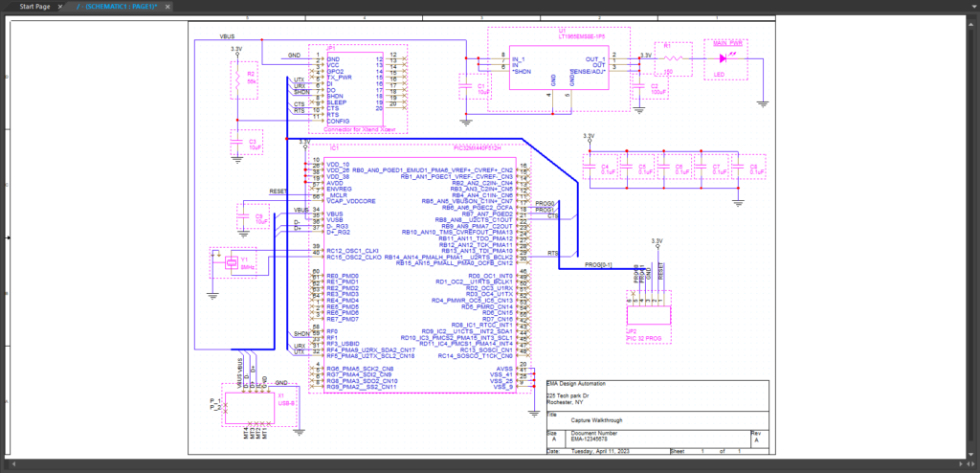
Task: Click the VBUS net label at top
Action: (227, 36)
